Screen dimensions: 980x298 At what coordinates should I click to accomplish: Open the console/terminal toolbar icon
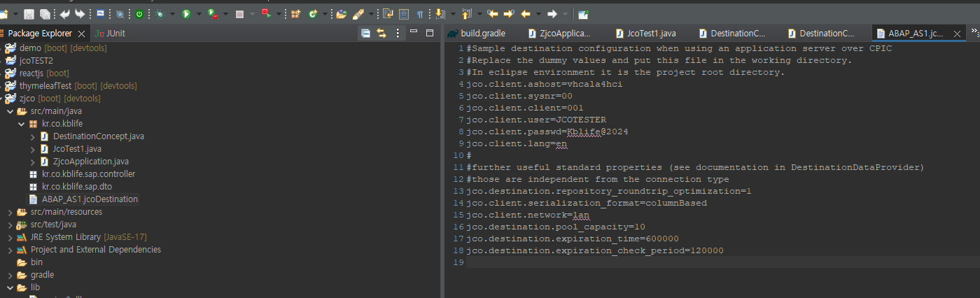(x=100, y=13)
